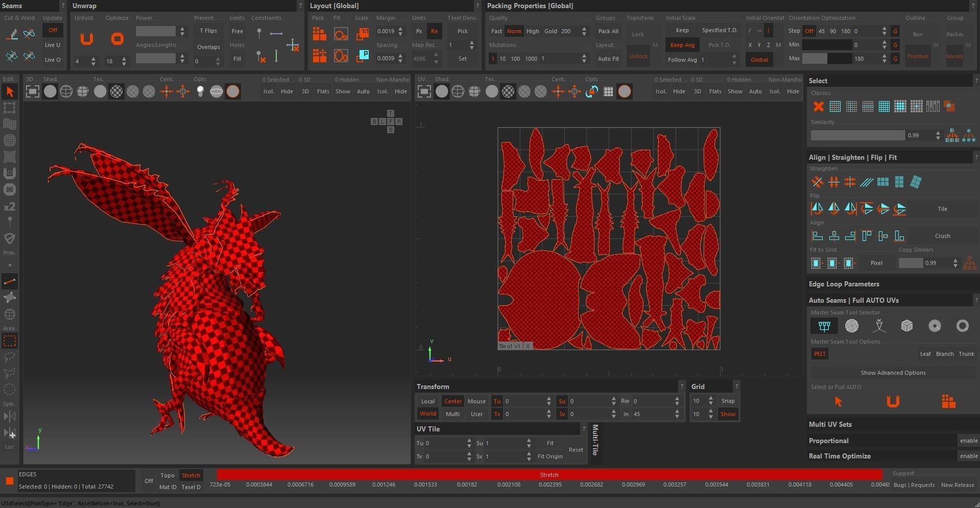Switch stretch display mode to Topo
Viewport: 980px width, 508px height.
(168, 475)
